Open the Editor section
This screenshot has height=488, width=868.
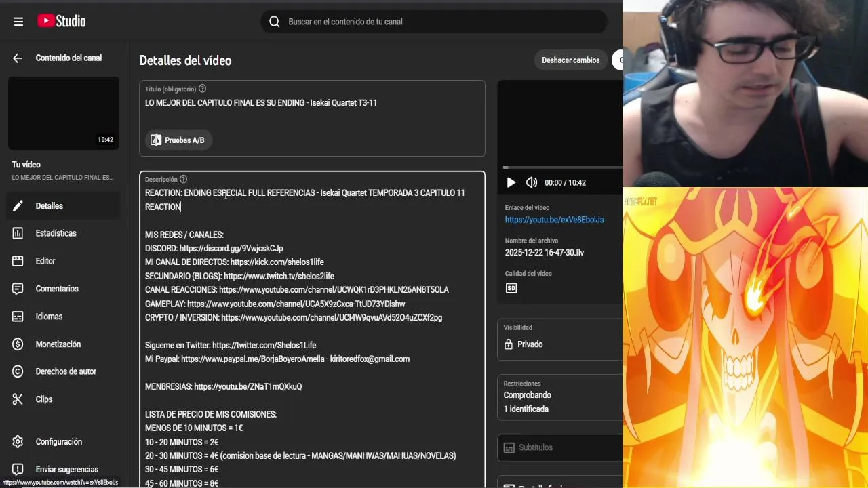(64, 261)
